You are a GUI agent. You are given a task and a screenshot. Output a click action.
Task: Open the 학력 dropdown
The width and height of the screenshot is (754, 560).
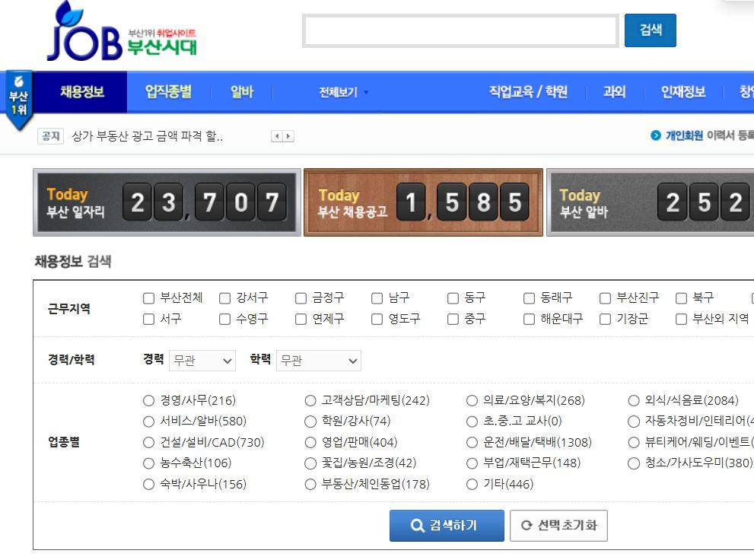click(x=318, y=361)
